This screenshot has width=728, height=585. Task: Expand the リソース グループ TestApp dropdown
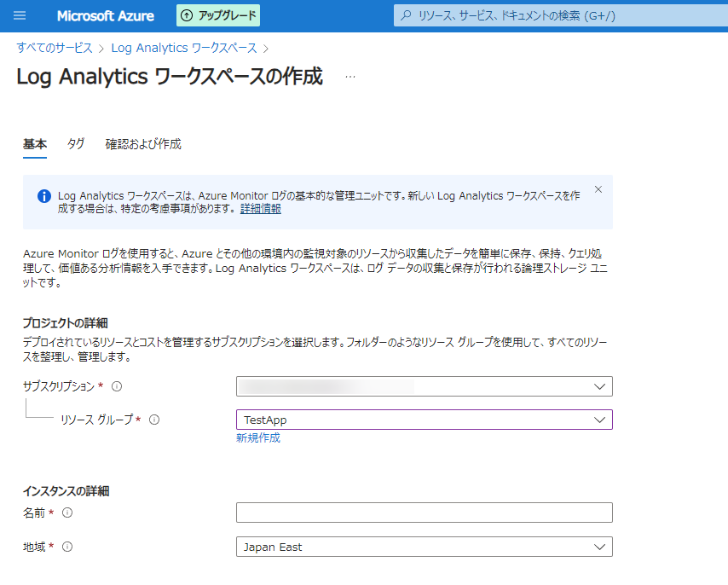(x=425, y=420)
